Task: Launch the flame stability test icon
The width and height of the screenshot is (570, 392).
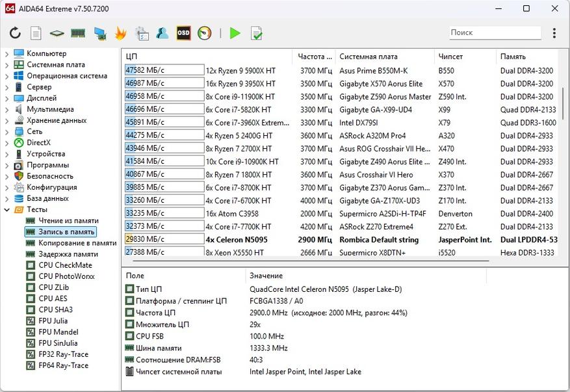Action: click(120, 33)
